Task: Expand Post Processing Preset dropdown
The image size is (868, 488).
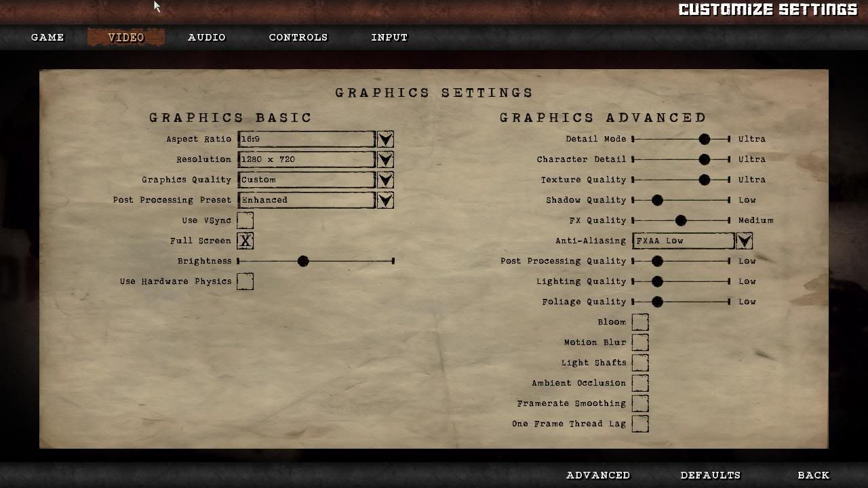Action: (384, 200)
